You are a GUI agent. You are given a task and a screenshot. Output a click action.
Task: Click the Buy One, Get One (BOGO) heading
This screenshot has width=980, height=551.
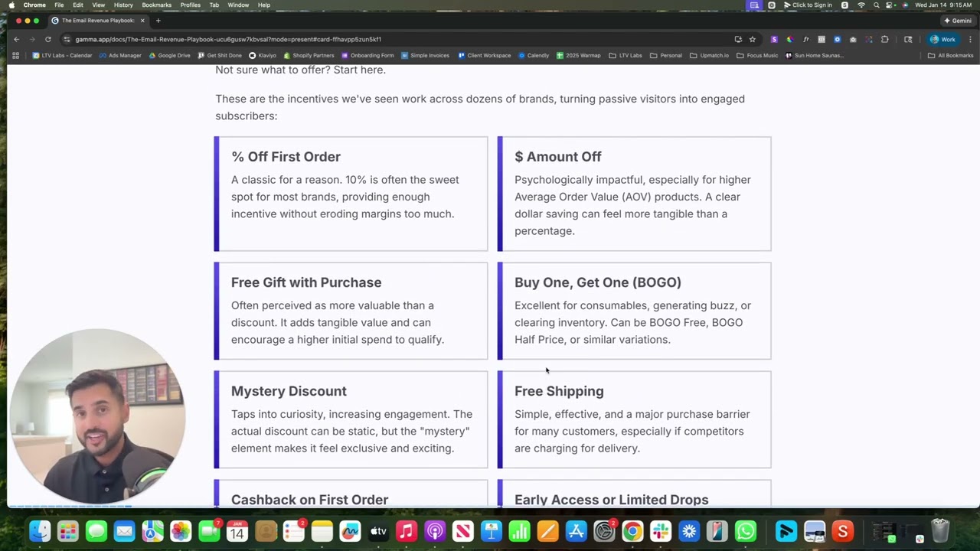598,282
